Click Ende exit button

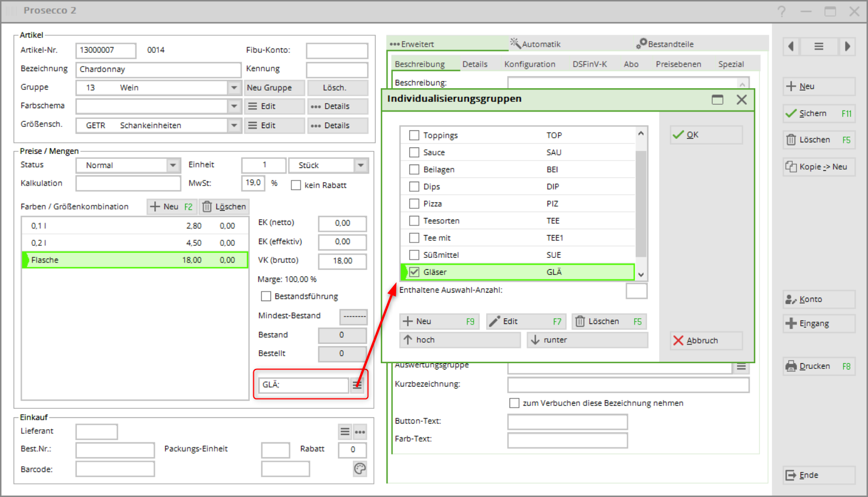pos(818,475)
